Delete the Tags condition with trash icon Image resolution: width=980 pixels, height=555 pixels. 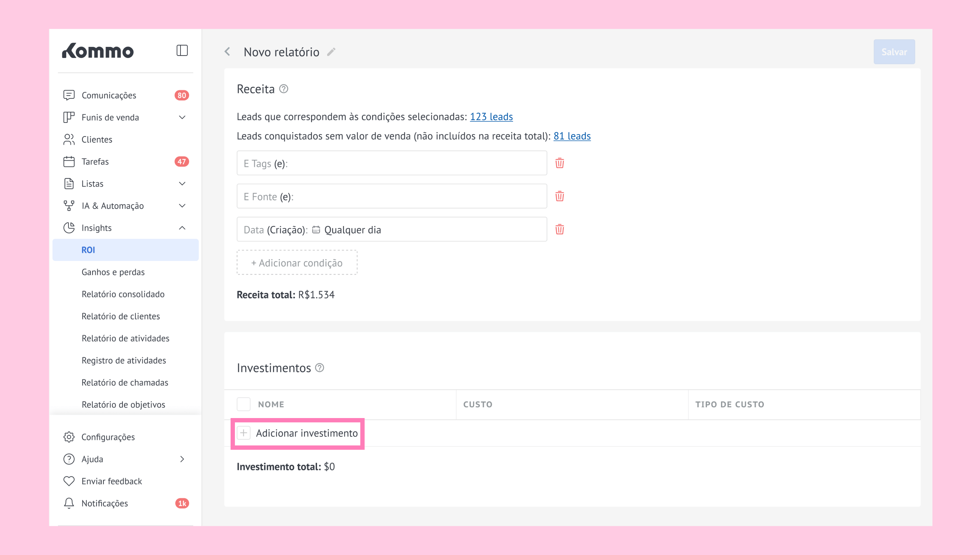(559, 163)
